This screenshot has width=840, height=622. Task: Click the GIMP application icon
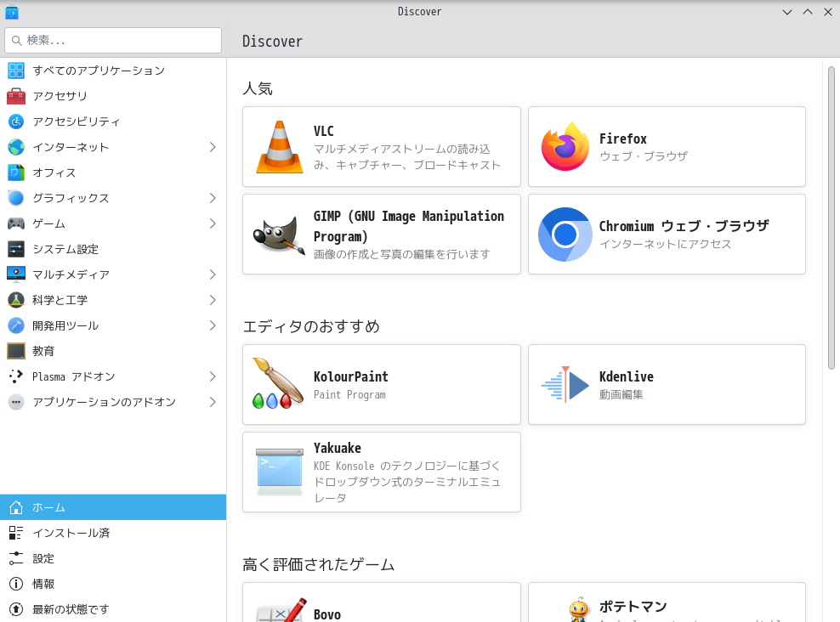pos(276,235)
